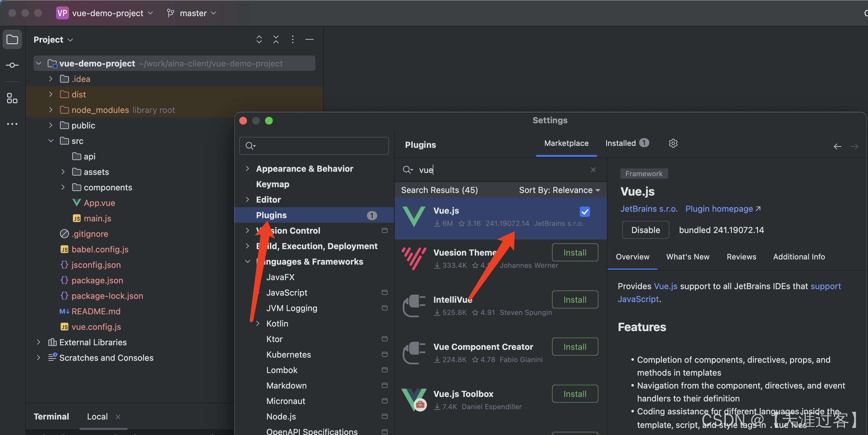Expand Appearance & Behavior settings

[x=247, y=168]
